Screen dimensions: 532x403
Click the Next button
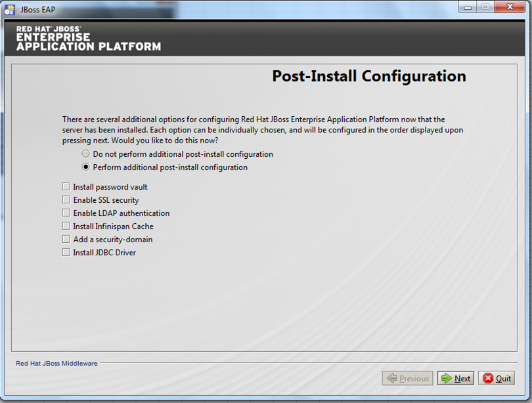tap(456, 378)
